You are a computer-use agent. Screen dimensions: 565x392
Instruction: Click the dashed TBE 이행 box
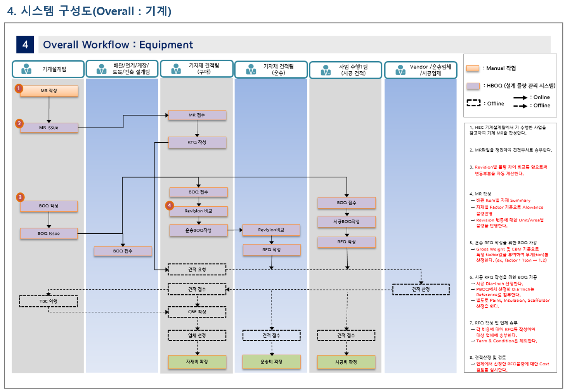49,301
